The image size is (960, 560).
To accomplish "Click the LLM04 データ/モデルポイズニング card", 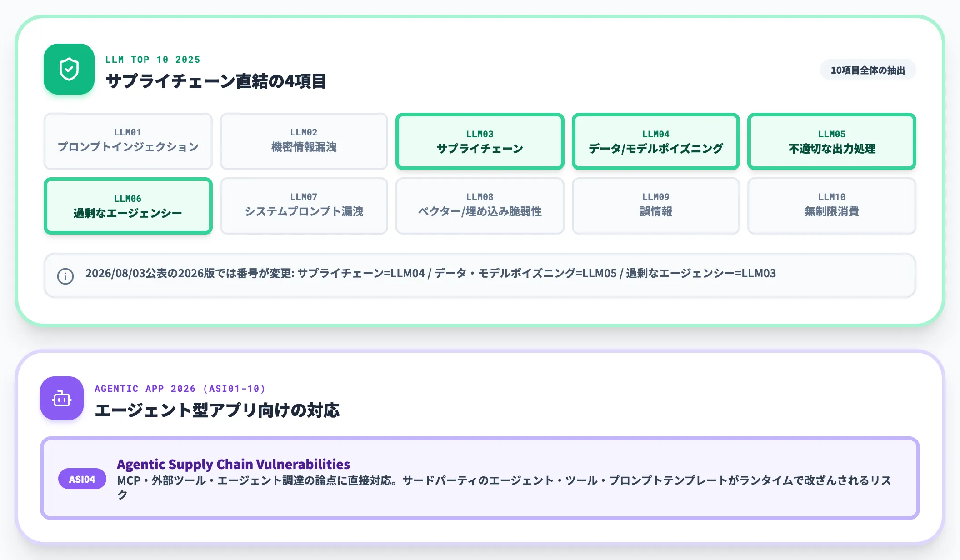I will click(x=656, y=141).
